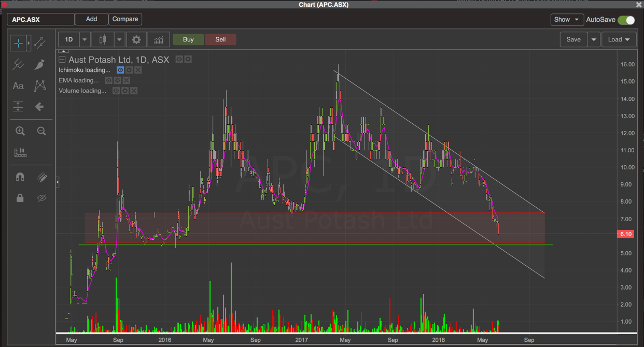Open Ichimoku indicator settings gear
This screenshot has width=644, height=347.
[129, 70]
